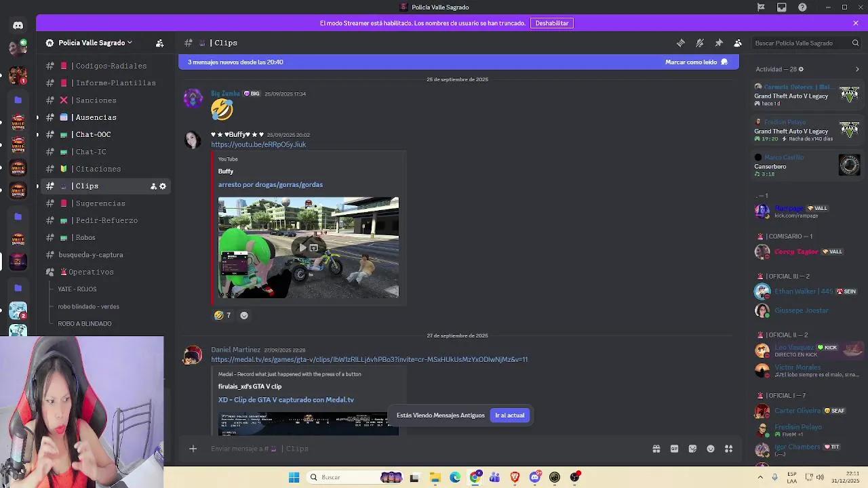Invite people to the Clips channel

coord(153,186)
